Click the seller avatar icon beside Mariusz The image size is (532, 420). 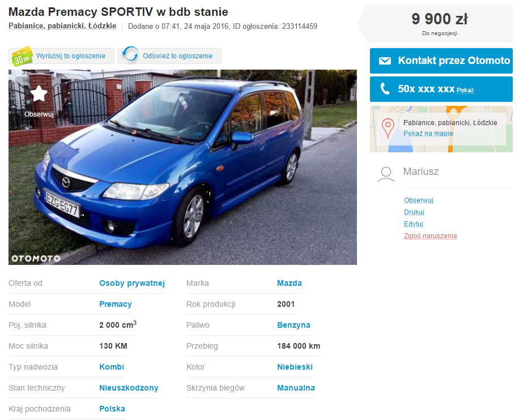point(386,174)
